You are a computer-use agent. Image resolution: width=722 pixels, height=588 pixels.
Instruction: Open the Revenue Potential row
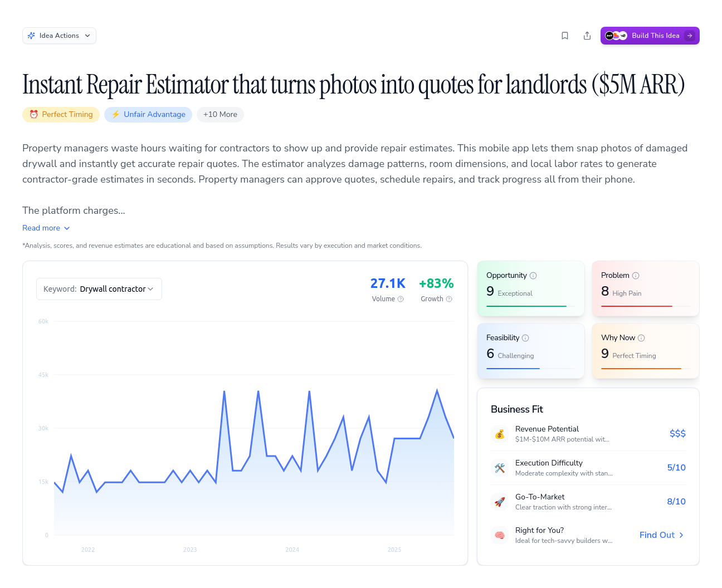tap(588, 434)
